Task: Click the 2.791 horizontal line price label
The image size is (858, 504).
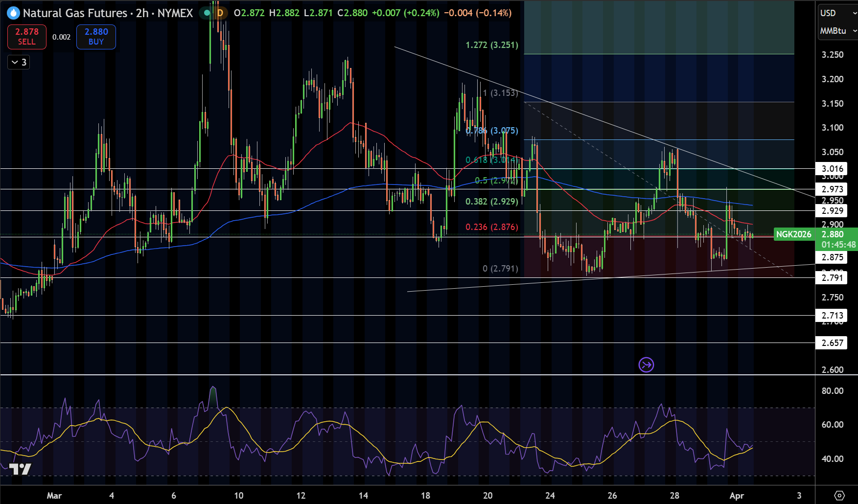Action: tap(832, 278)
